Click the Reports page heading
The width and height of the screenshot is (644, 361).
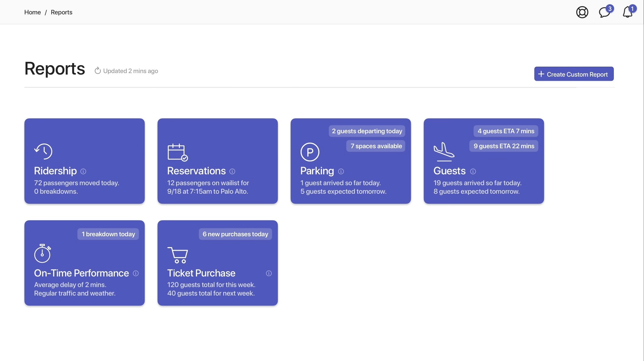[55, 69]
